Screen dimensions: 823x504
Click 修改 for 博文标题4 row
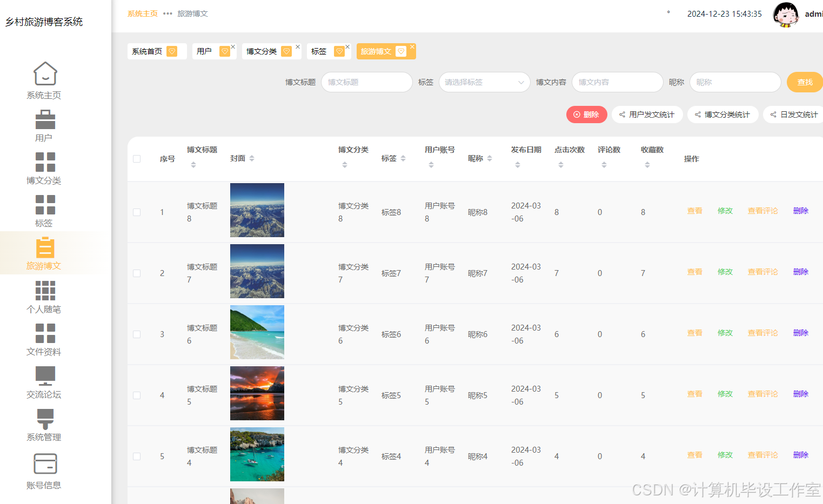click(x=725, y=455)
